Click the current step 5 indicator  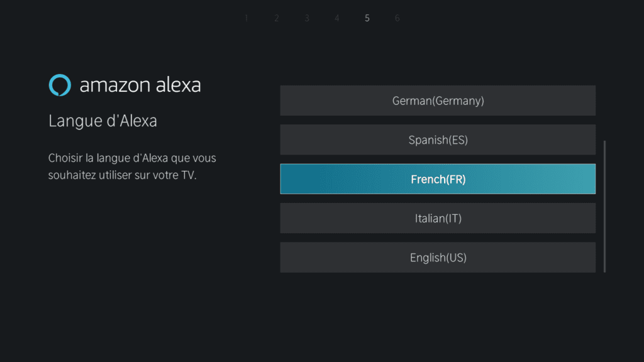367,18
